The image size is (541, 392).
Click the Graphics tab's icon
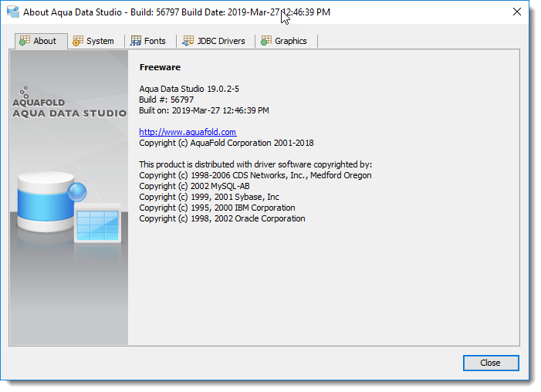click(266, 41)
